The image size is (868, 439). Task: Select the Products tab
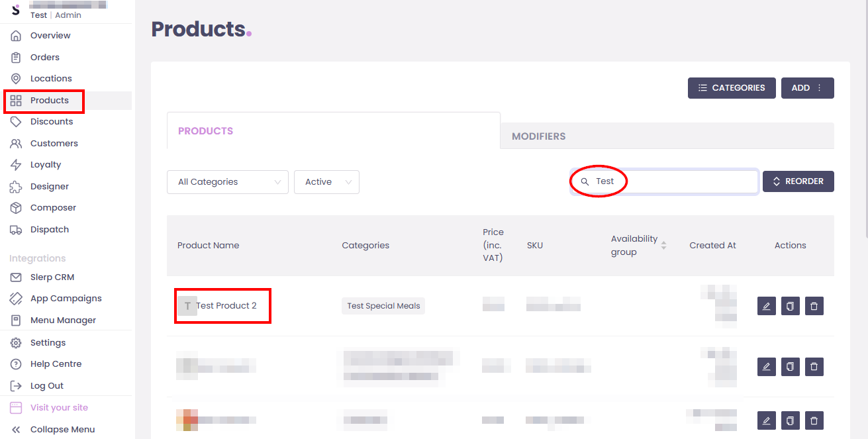coord(205,131)
